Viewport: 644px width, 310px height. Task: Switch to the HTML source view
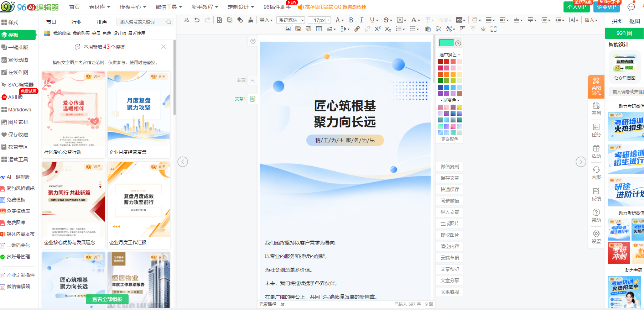click(187, 20)
